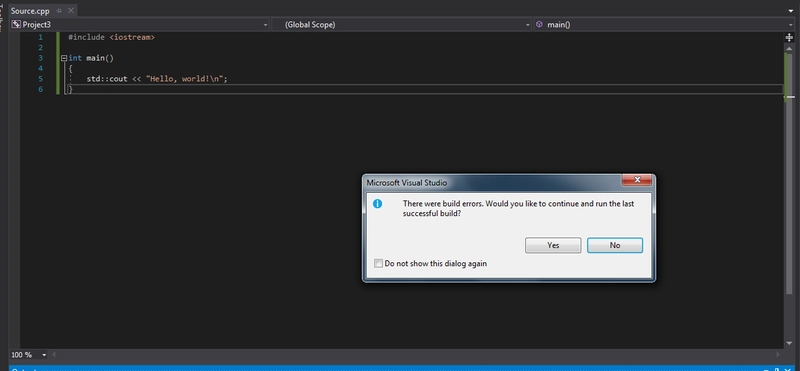Click the horizontal scrollbar left arrow
800x371 pixels.
[x=54, y=355]
